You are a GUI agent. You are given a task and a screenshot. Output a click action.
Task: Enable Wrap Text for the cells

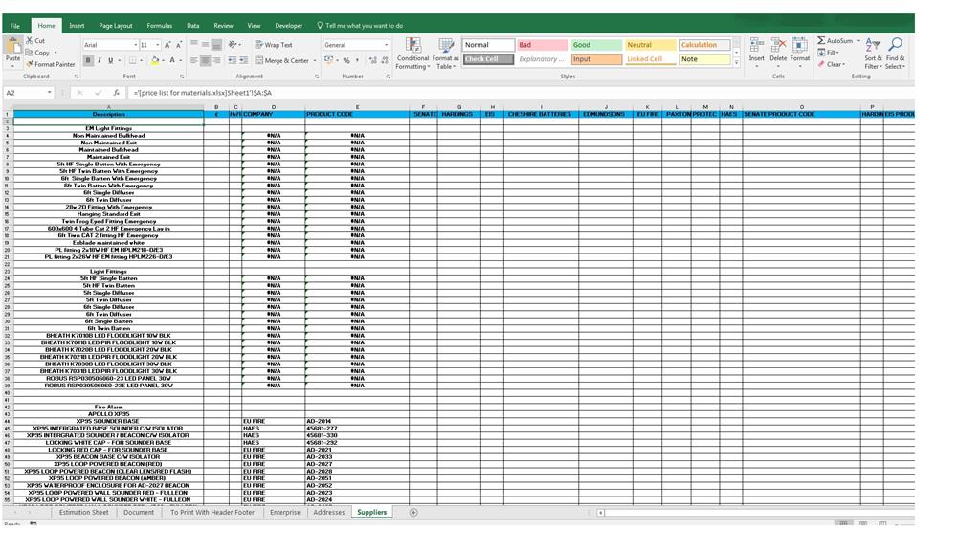(x=274, y=45)
